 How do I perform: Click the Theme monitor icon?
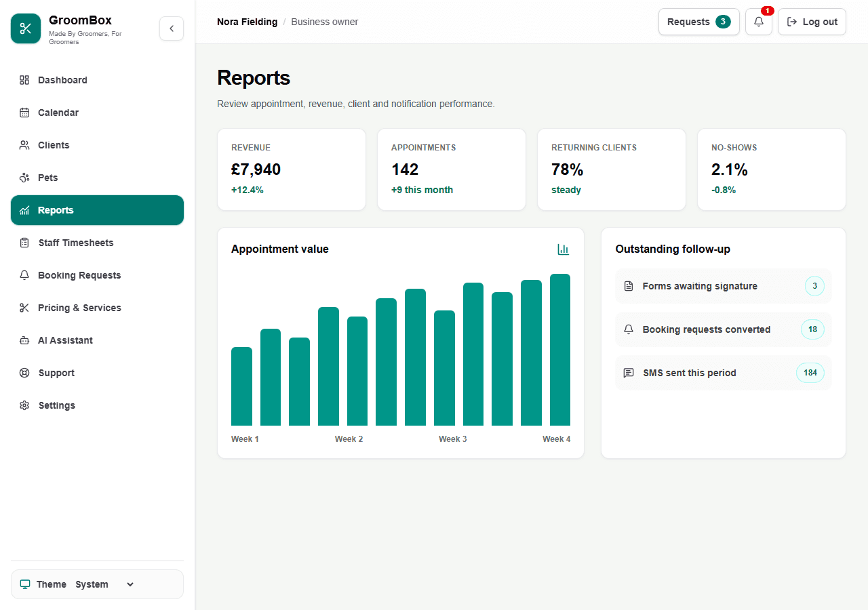[25, 584]
